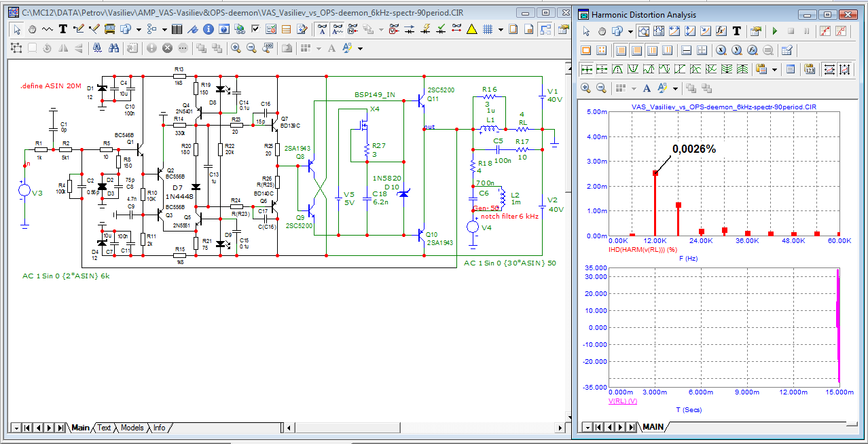Click the BSP149_IN component label
The height and width of the screenshot is (444, 868).
[x=374, y=94]
